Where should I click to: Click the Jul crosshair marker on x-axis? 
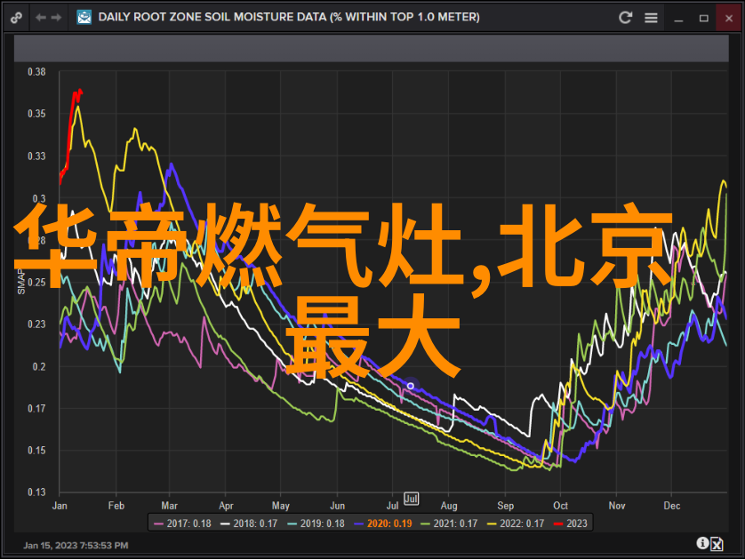coord(411,499)
